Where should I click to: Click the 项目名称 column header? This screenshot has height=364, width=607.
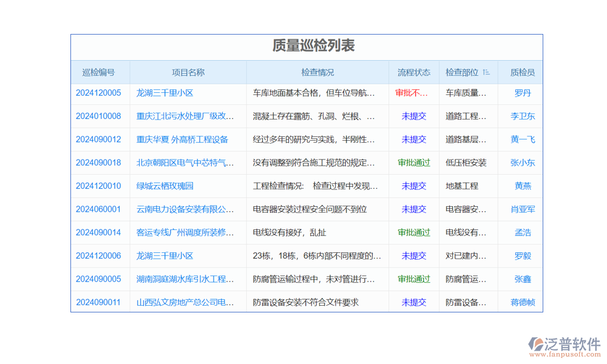click(x=188, y=72)
